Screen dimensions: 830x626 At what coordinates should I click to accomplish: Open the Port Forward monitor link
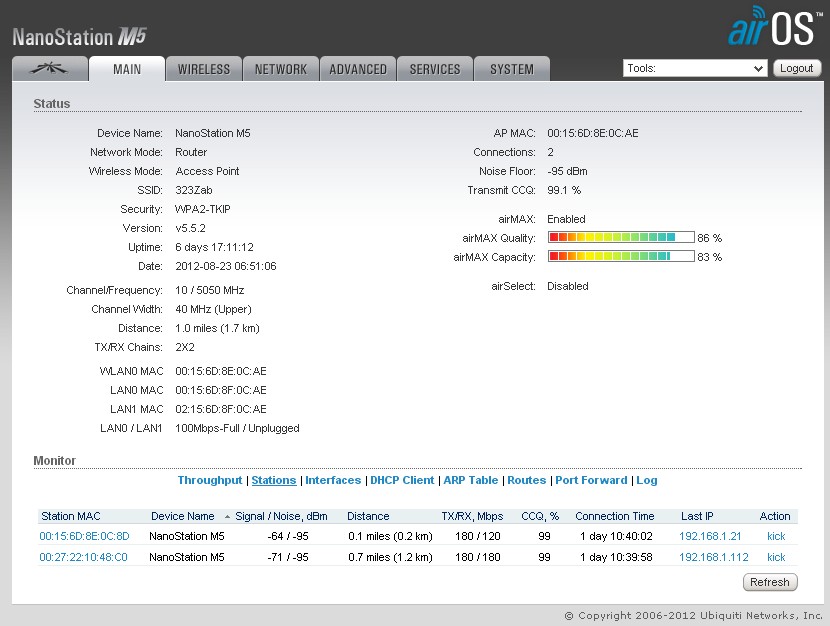click(591, 480)
